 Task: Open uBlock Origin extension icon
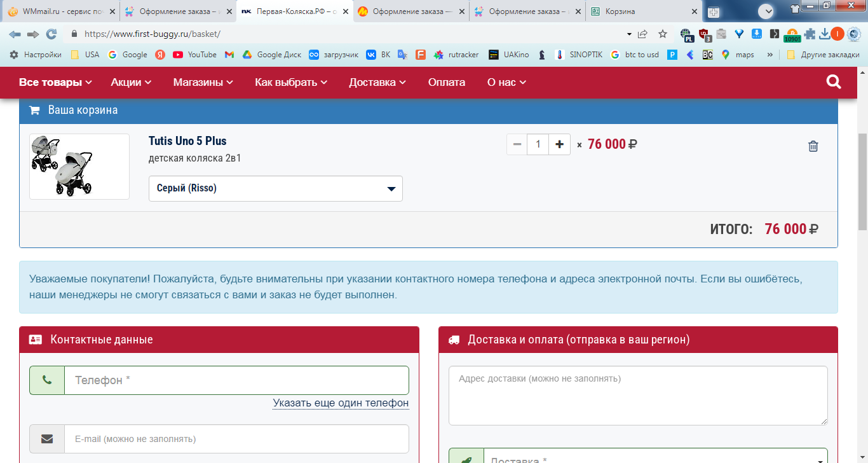click(x=705, y=34)
